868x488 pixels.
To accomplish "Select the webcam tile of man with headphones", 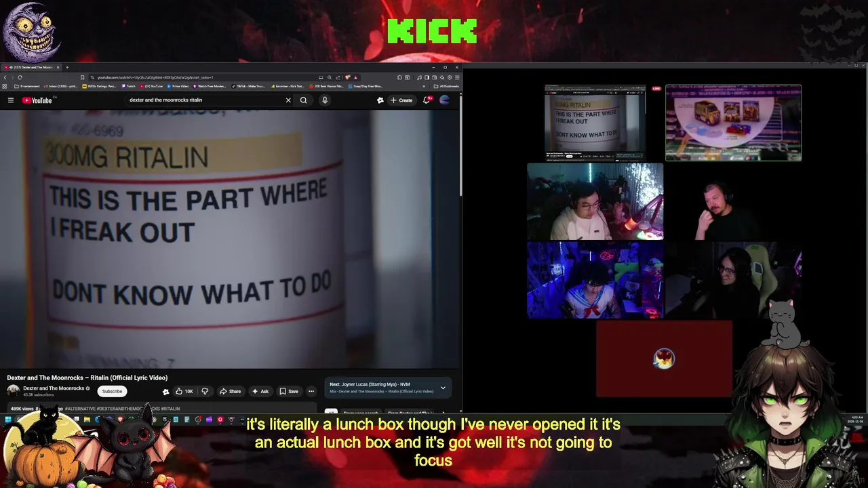I will (x=732, y=201).
